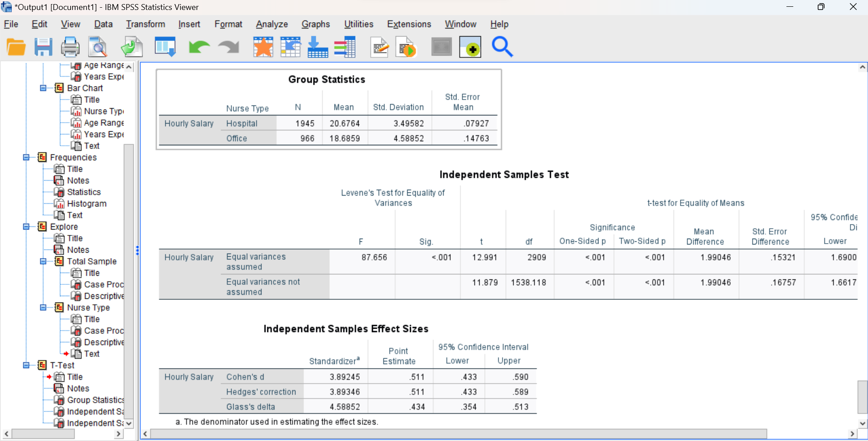Image resolution: width=868 pixels, height=441 pixels.
Task: Click the Print toolbar icon
Action: (x=70, y=47)
